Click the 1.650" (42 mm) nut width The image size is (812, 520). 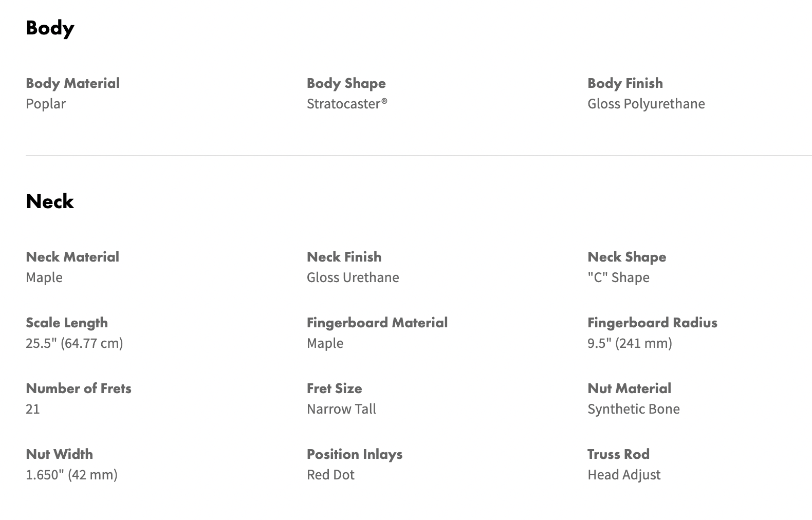pyautogui.click(x=72, y=475)
